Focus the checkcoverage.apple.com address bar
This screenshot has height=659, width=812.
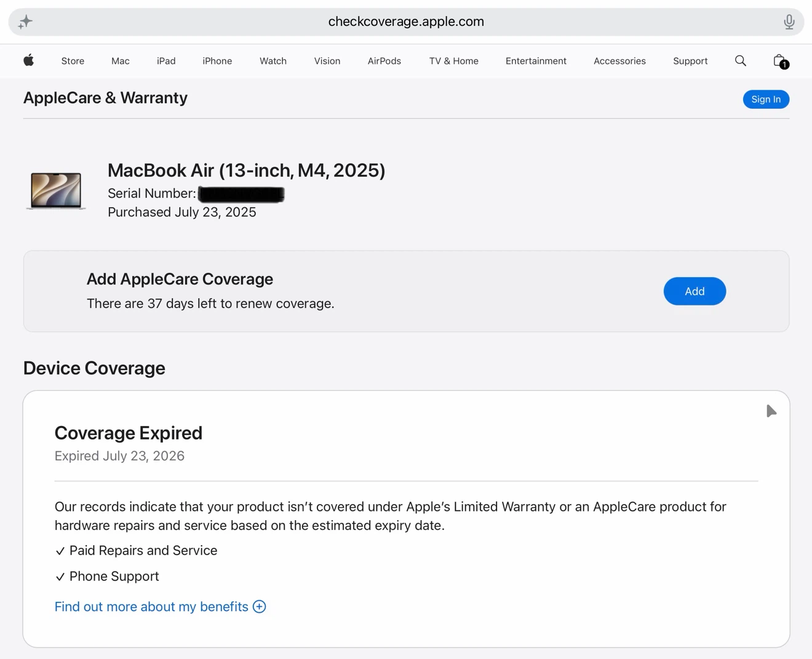(x=406, y=22)
